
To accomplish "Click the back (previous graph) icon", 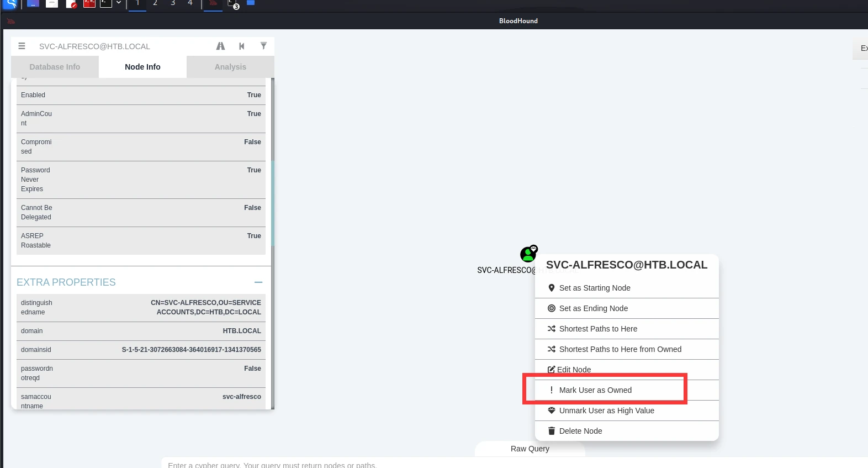I will pos(241,46).
